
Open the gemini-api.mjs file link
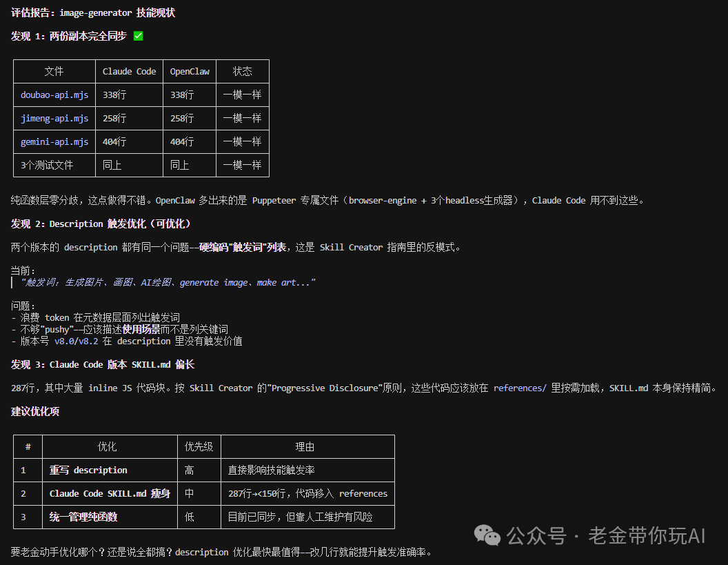point(54,141)
